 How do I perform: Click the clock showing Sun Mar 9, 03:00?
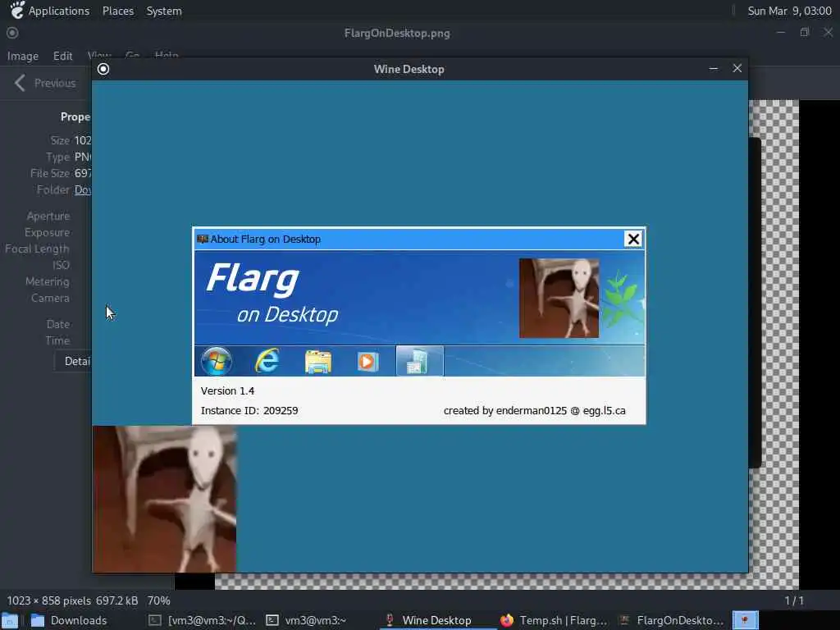789,11
